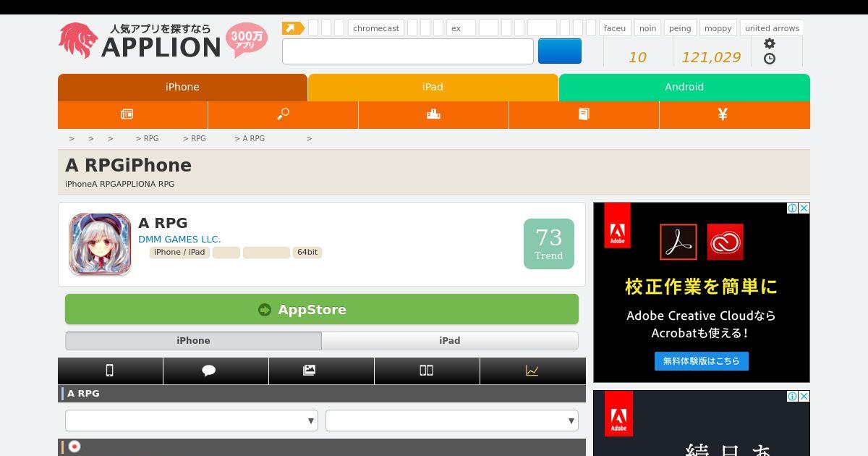The width and height of the screenshot is (868, 456).
Task: Open the yen price icon in the orange bar
Action: tap(722, 114)
